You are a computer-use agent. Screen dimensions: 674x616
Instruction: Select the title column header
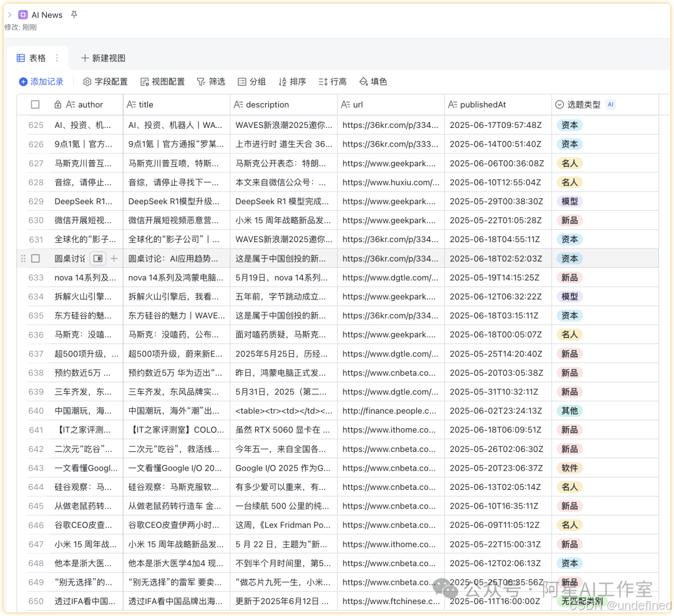(176, 104)
